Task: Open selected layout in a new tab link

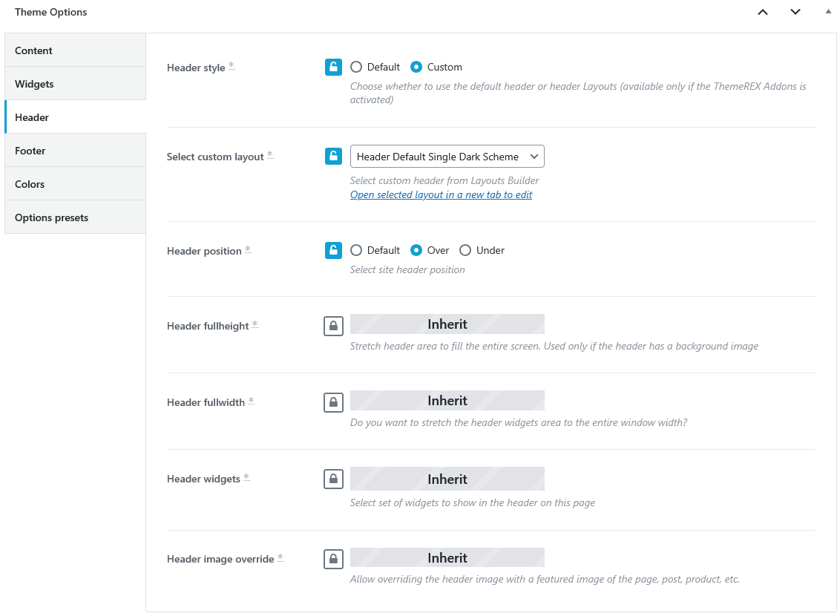Action: (x=441, y=195)
